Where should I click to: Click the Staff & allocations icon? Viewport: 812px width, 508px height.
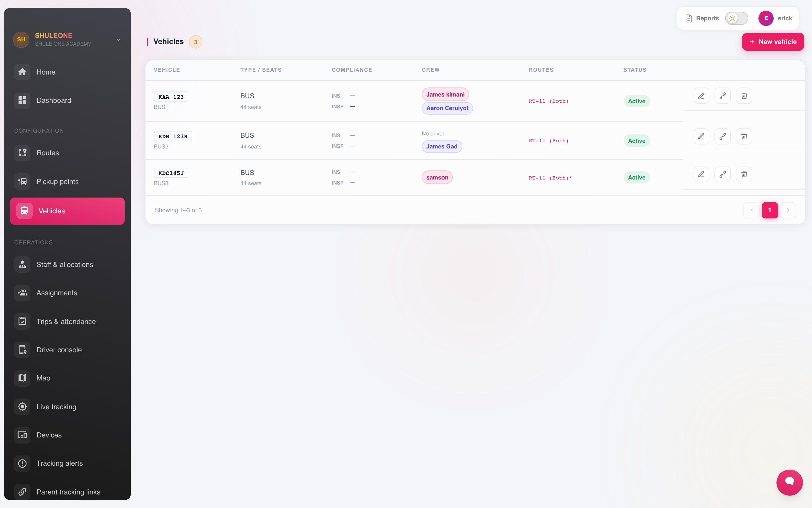pyautogui.click(x=22, y=264)
